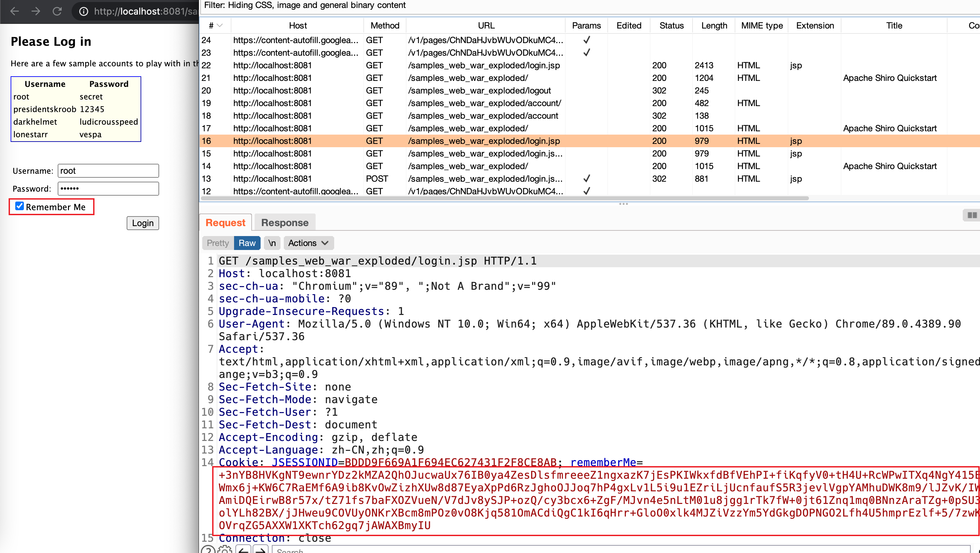Click the browser forward arrow

pyautogui.click(x=36, y=11)
